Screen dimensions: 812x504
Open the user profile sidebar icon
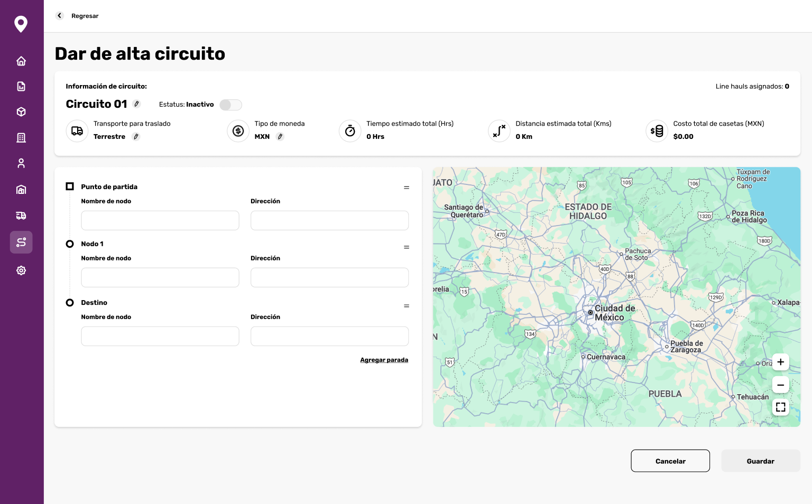pyautogui.click(x=21, y=163)
